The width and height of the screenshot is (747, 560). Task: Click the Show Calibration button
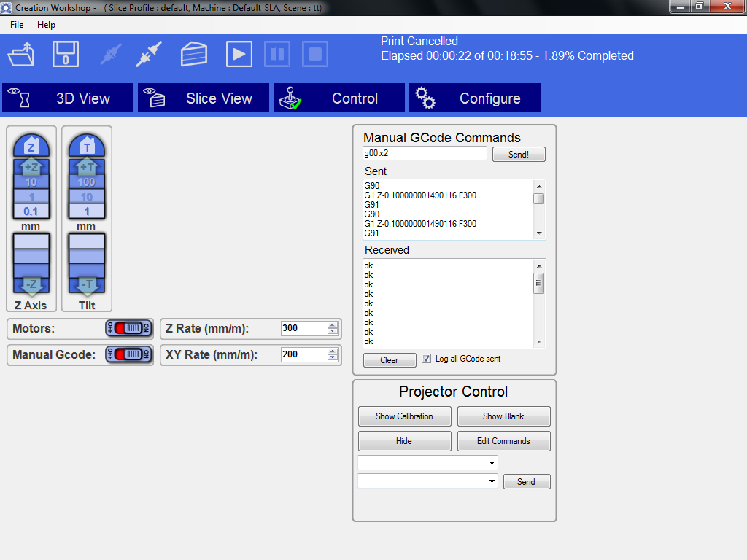(404, 416)
